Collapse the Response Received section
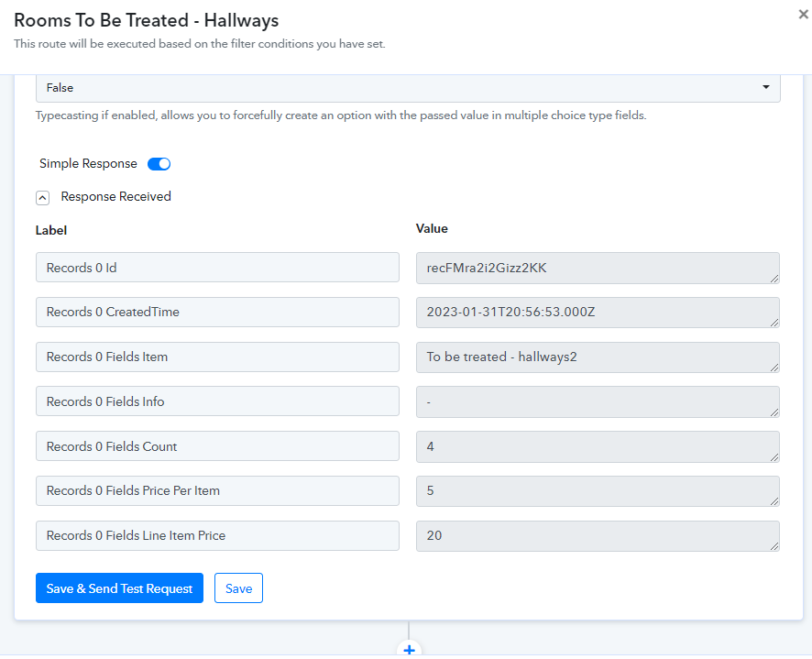The height and width of the screenshot is (659, 812). click(x=42, y=197)
